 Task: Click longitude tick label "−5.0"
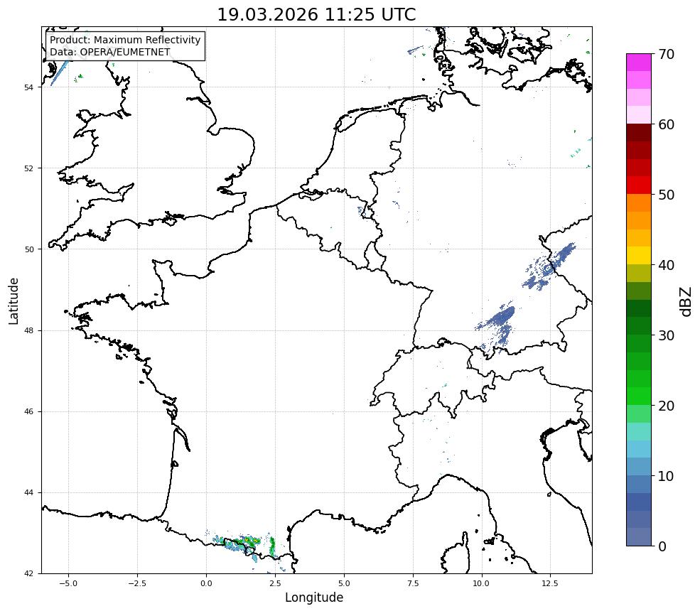point(68,583)
